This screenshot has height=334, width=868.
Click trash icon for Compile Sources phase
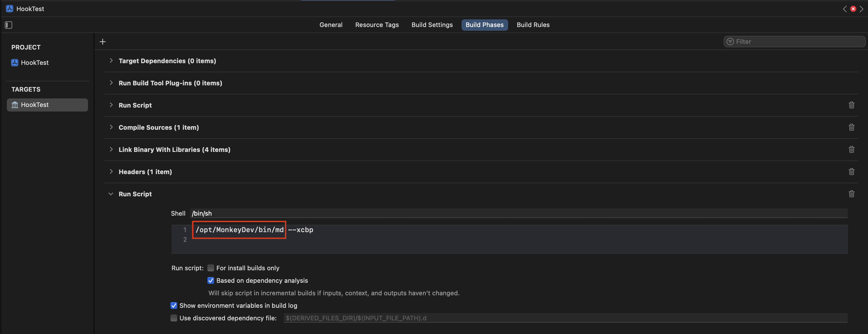851,127
